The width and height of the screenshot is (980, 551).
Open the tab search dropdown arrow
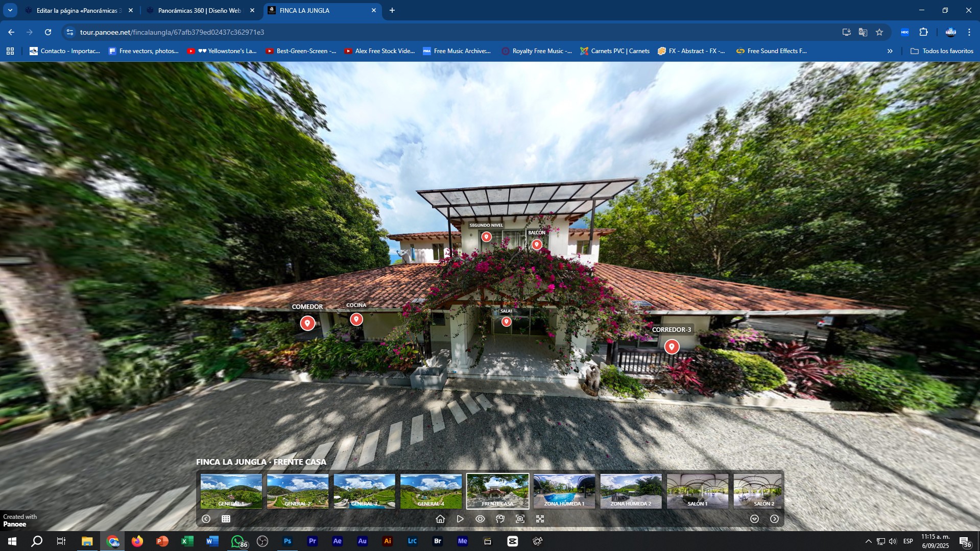point(10,10)
